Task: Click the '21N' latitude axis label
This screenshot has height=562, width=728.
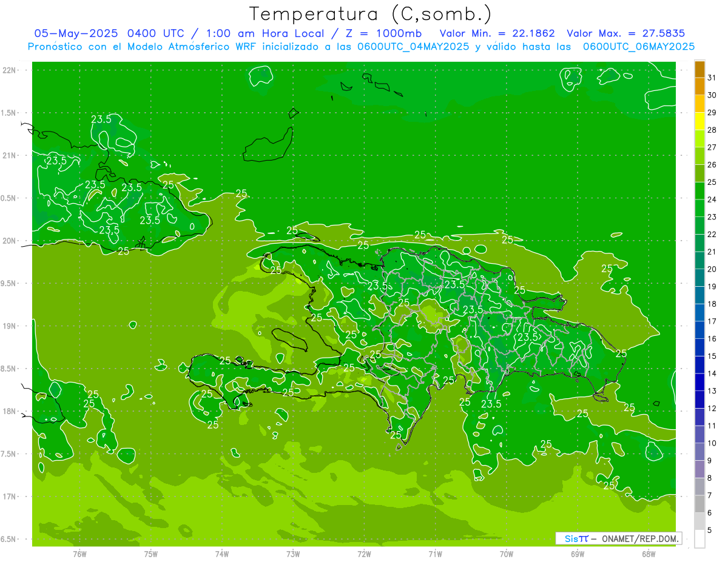Action: pyautogui.click(x=10, y=155)
